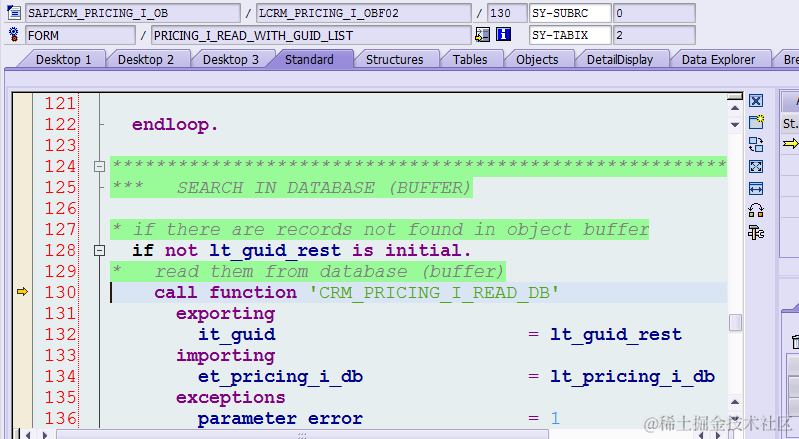This screenshot has width=799, height=439.
Task: Maximize the tool horizontally
Action: pyautogui.click(x=756, y=188)
